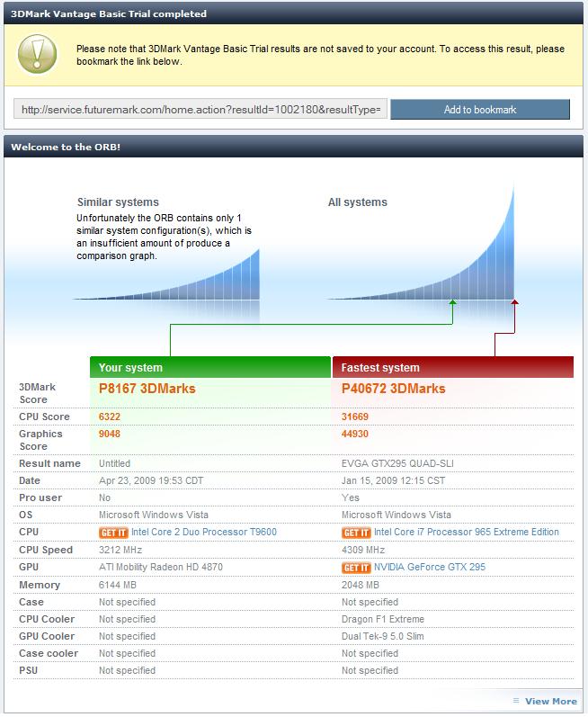Click the 2048 MB memory value
This screenshot has height=717, width=588.
(361, 586)
